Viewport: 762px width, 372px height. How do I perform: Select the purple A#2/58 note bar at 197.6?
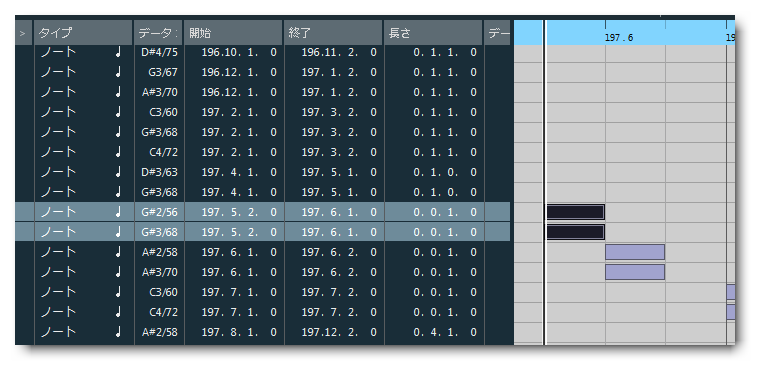point(635,252)
